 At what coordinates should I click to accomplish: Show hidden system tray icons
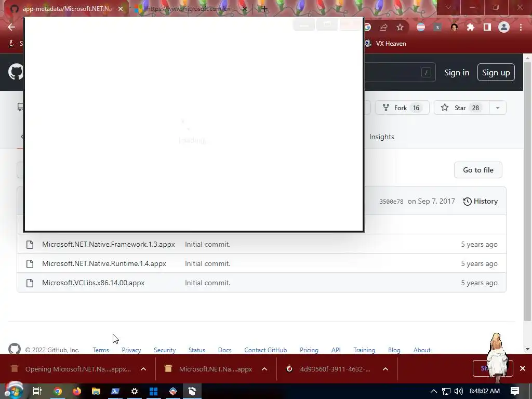433,391
